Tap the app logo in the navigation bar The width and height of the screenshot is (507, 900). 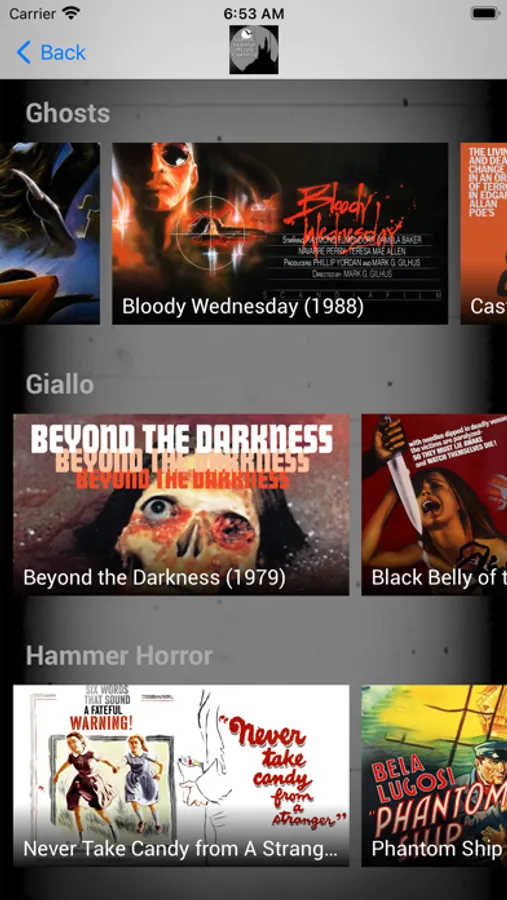coord(254,49)
